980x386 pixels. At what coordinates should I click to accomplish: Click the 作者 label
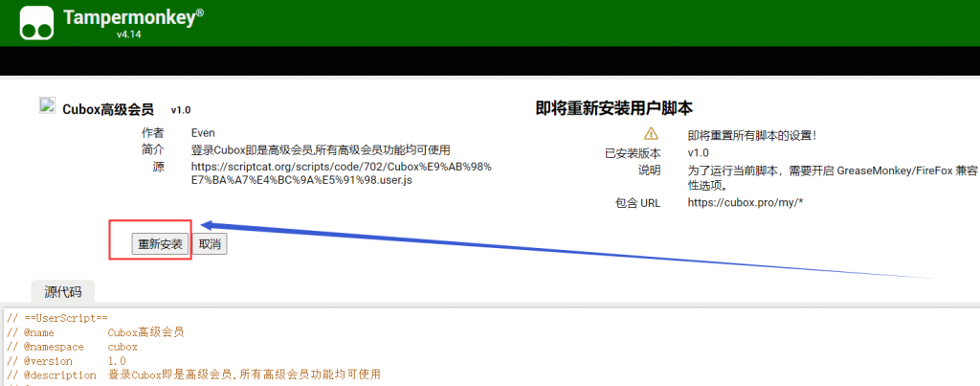(152, 132)
